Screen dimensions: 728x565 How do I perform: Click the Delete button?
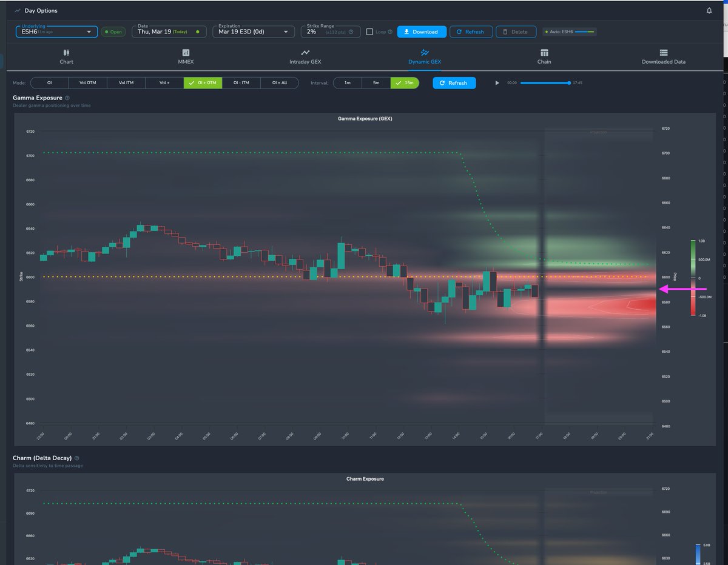click(516, 32)
